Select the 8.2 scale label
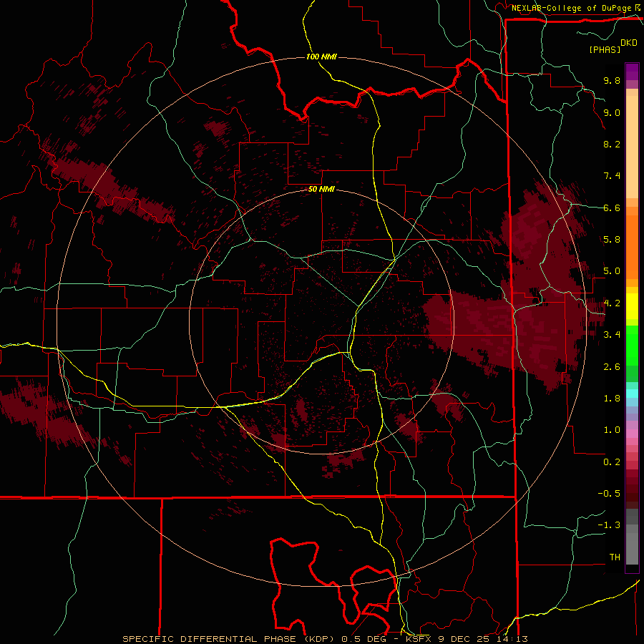Viewport: 644px width, 644px height. coord(612,145)
